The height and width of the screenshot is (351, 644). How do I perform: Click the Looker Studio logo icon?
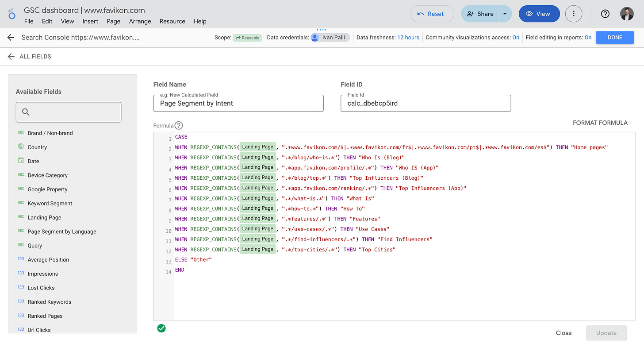pos(11,15)
